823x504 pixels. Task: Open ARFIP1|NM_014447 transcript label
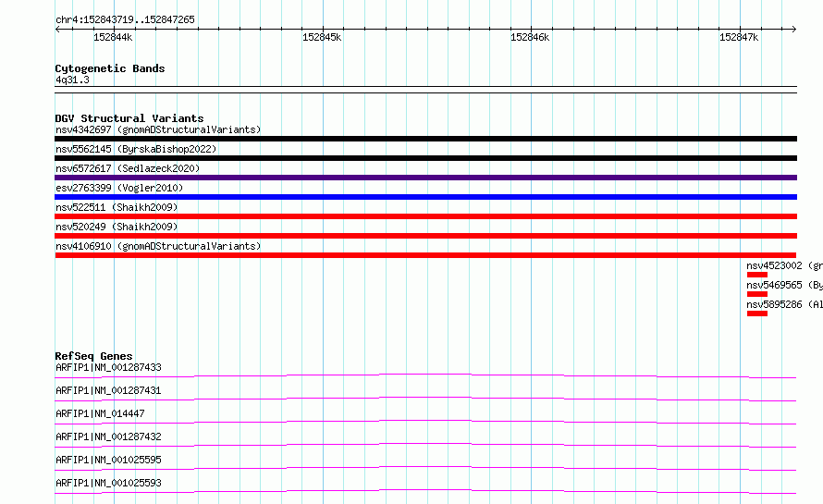tap(100, 413)
